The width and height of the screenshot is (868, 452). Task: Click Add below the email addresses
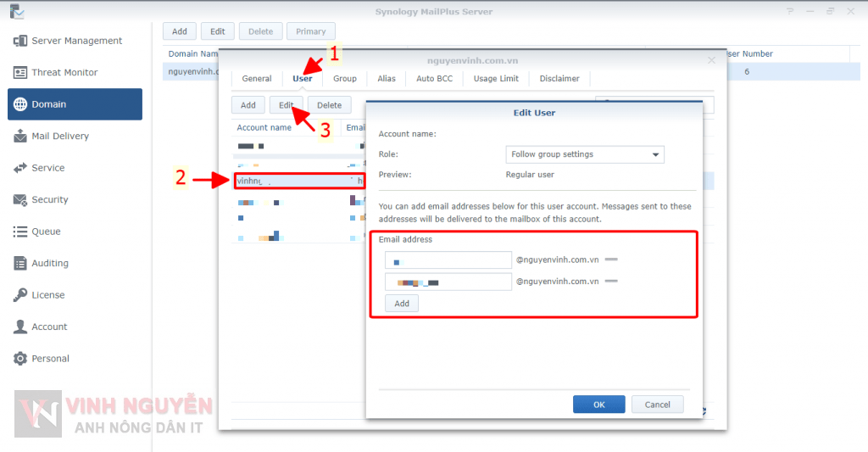pos(402,304)
